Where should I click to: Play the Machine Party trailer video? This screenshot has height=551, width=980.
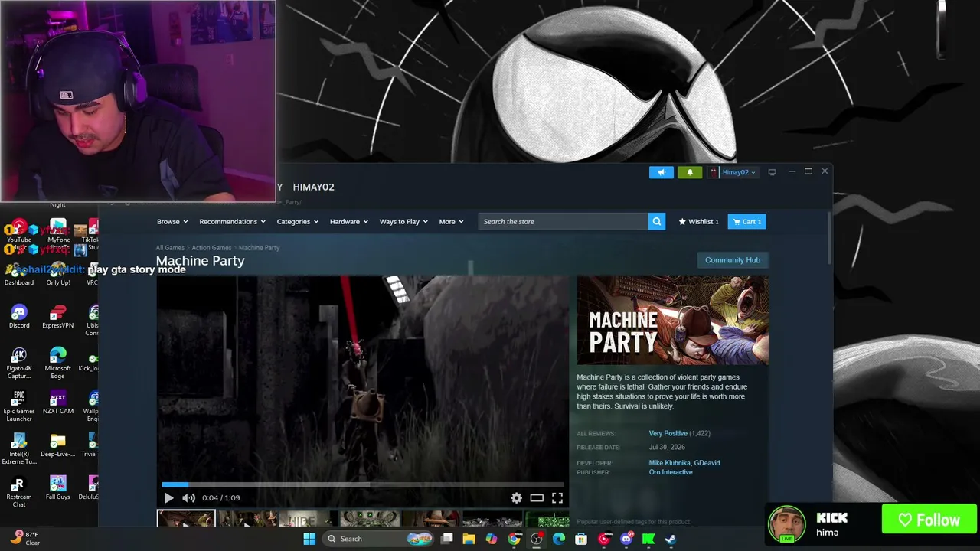168,498
